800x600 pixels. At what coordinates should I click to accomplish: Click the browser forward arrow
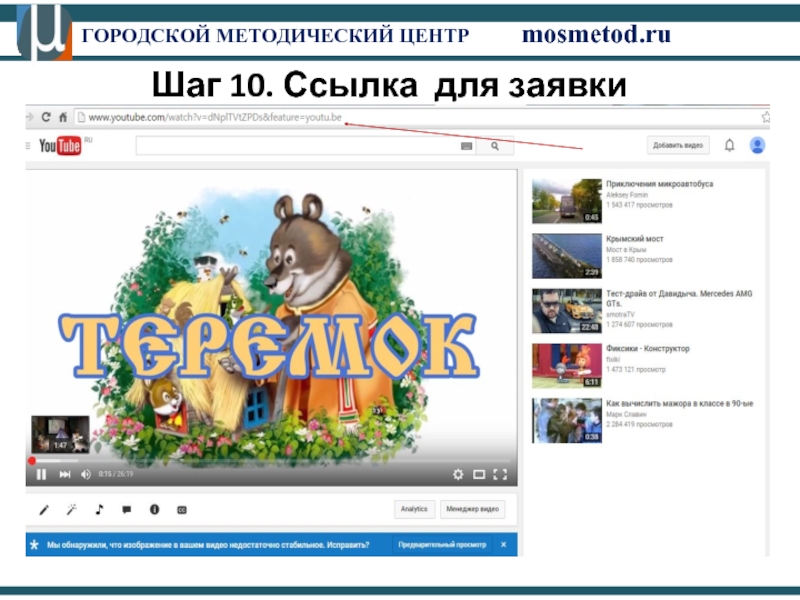[30, 117]
